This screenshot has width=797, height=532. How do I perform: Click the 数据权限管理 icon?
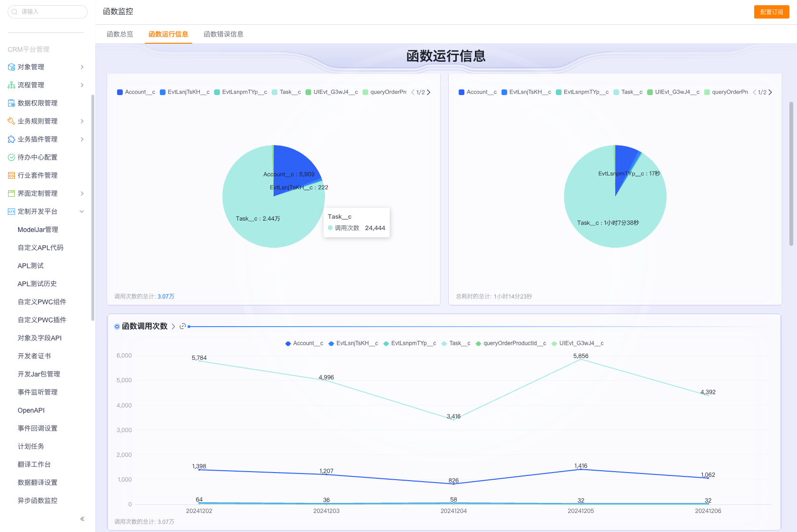[x=11, y=103]
